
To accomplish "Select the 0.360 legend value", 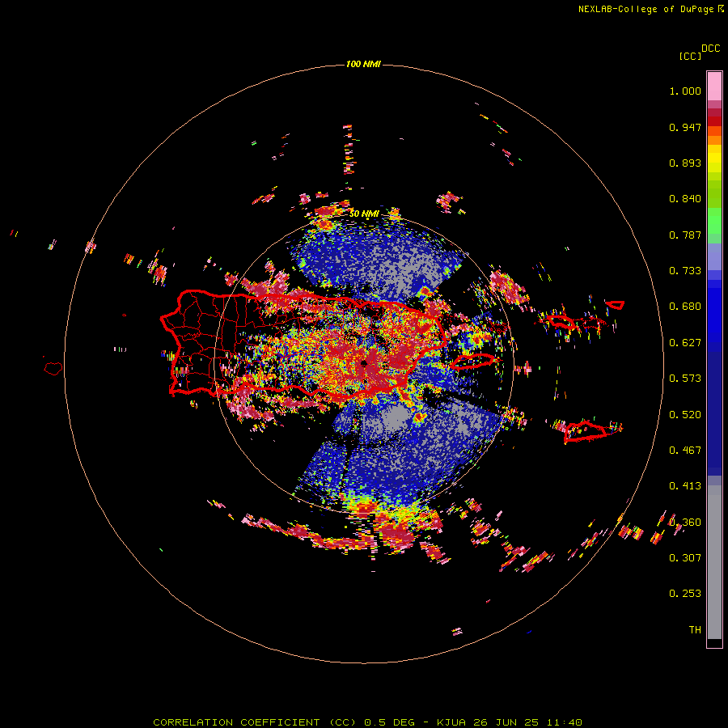I will pyautogui.click(x=685, y=523).
